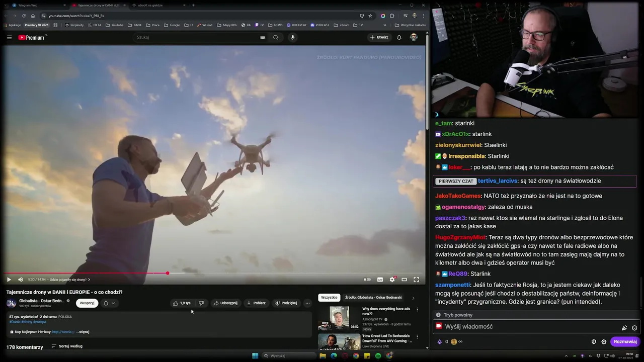The height and width of the screenshot is (362, 644).
Task: Click Podziękuj thanks button
Action: [286, 303]
